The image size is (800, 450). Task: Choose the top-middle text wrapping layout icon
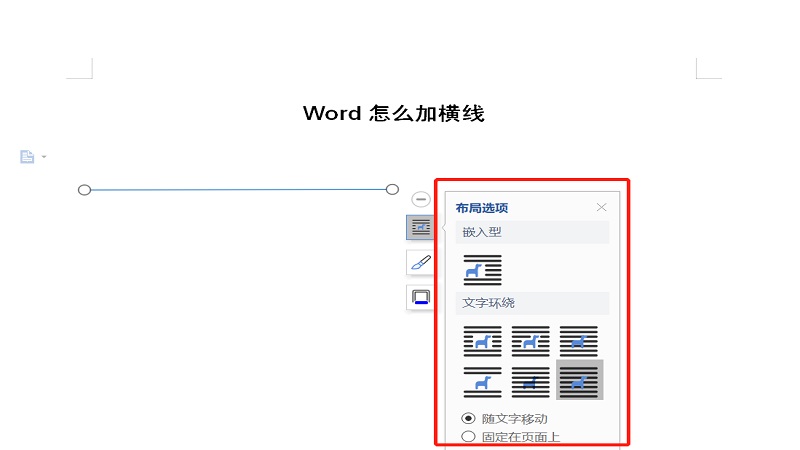coord(530,341)
